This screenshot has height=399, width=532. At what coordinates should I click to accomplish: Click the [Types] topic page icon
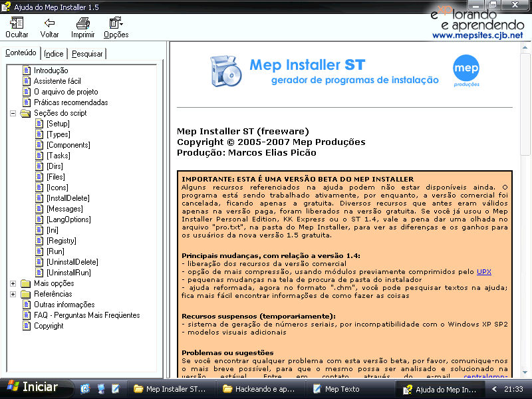40,134
